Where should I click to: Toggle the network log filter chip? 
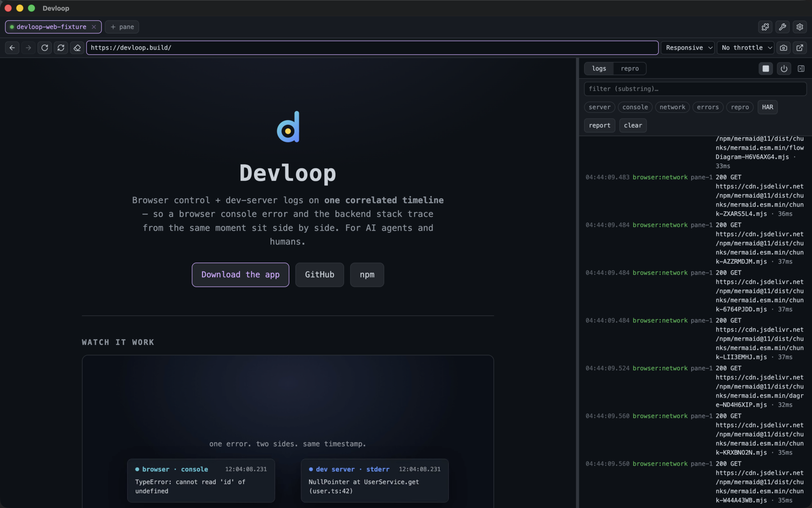point(672,107)
